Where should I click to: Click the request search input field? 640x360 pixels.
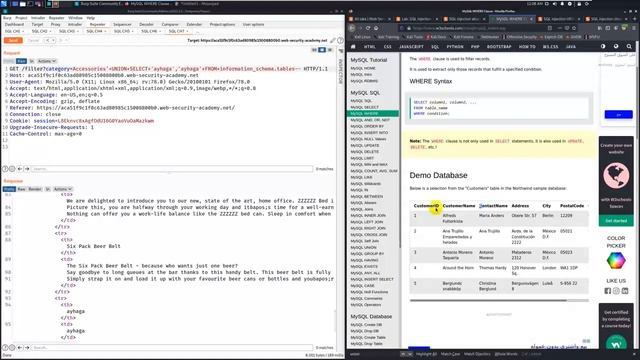172,169
